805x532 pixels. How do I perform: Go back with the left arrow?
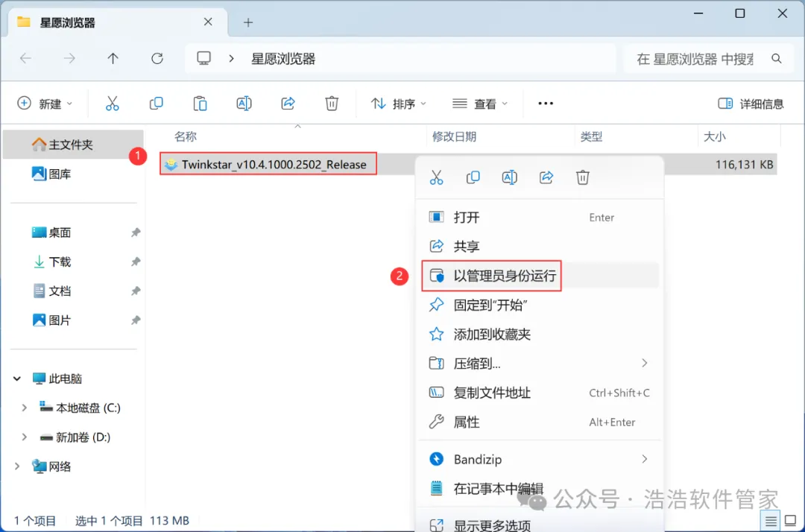pyautogui.click(x=25, y=58)
